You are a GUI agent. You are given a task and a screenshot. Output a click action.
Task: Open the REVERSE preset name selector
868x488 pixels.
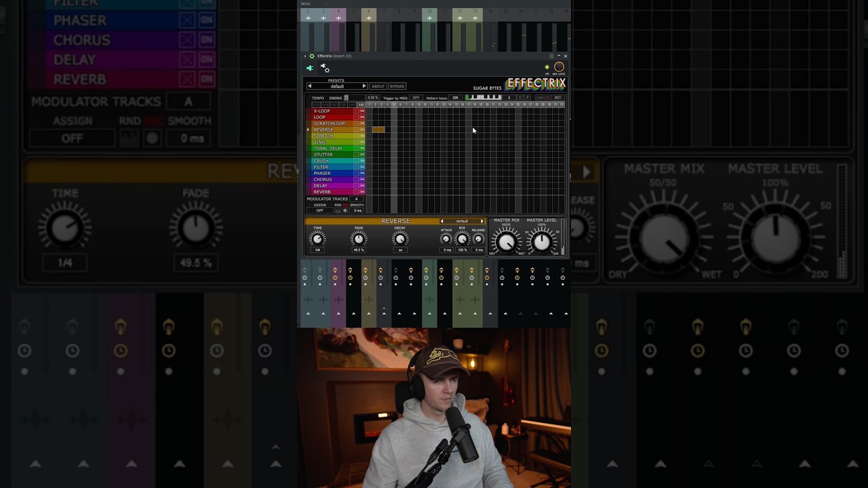462,221
